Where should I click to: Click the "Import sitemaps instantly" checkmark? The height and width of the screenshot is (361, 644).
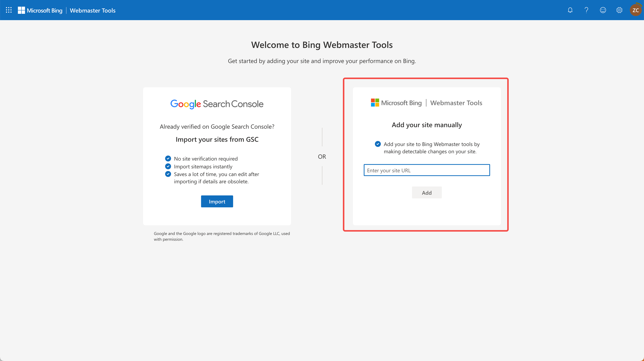coord(168,166)
